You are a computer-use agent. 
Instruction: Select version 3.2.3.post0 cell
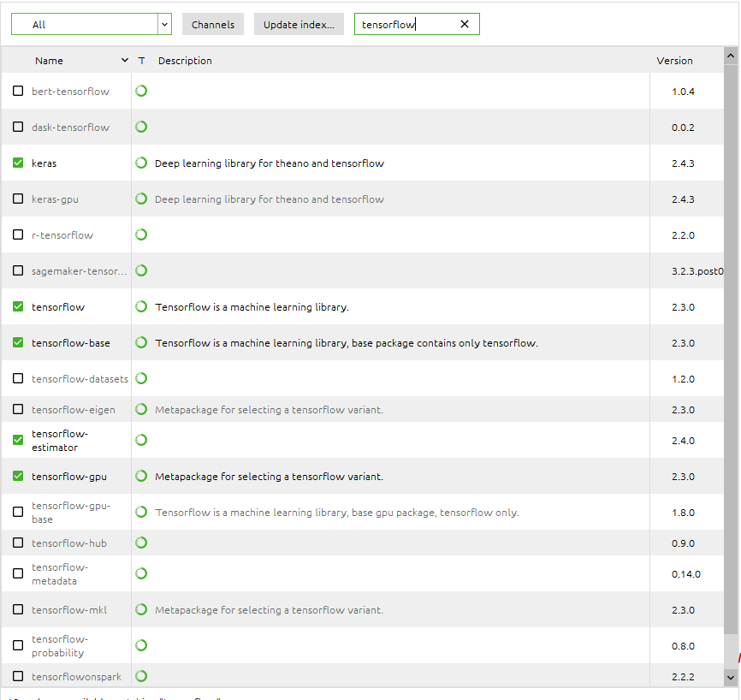click(697, 270)
